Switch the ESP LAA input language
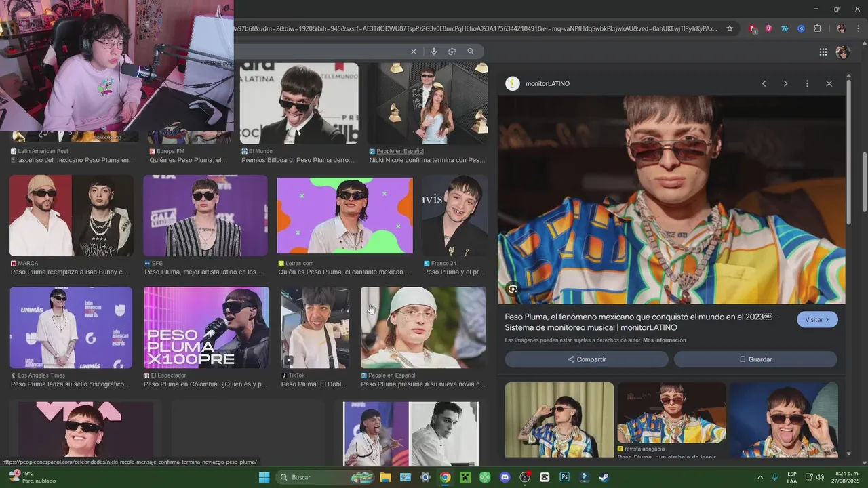 coord(792,477)
